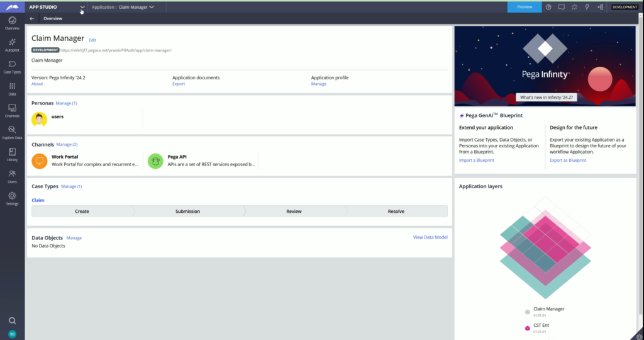Open the branching tree icon in header
The width and height of the screenshot is (644, 340).
[x=600, y=7]
